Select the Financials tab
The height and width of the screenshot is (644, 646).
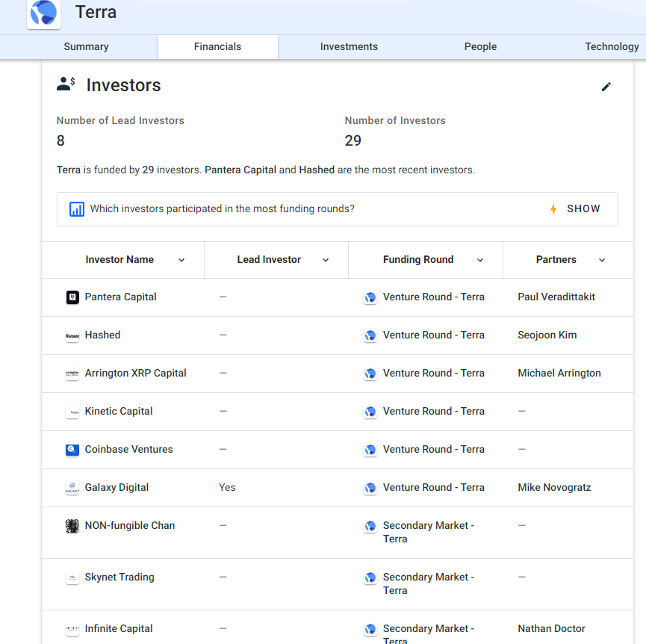pos(217,46)
